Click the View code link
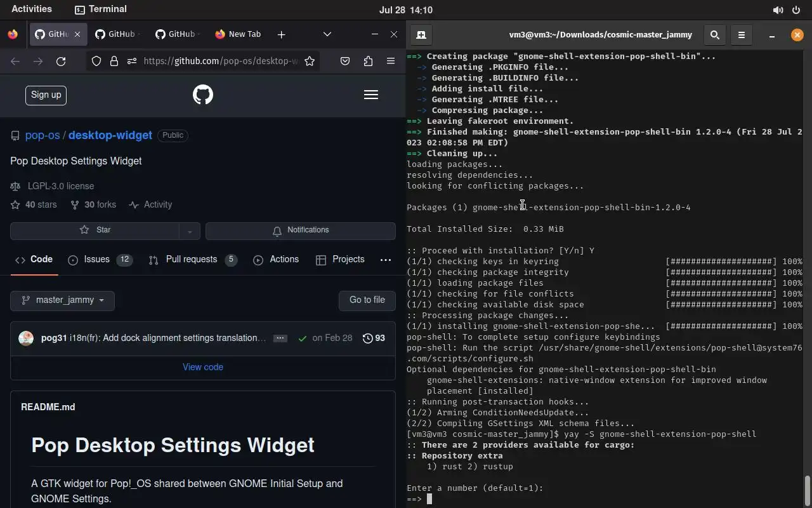 point(203,367)
